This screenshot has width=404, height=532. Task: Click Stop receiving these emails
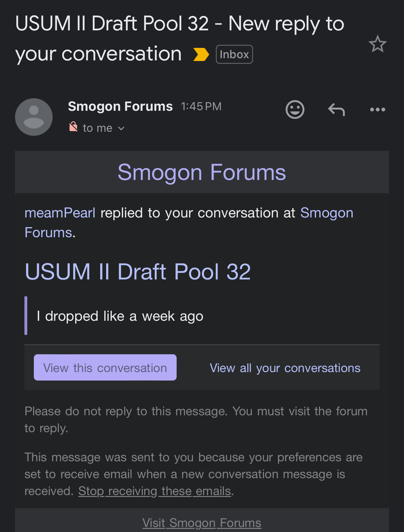[155, 491]
